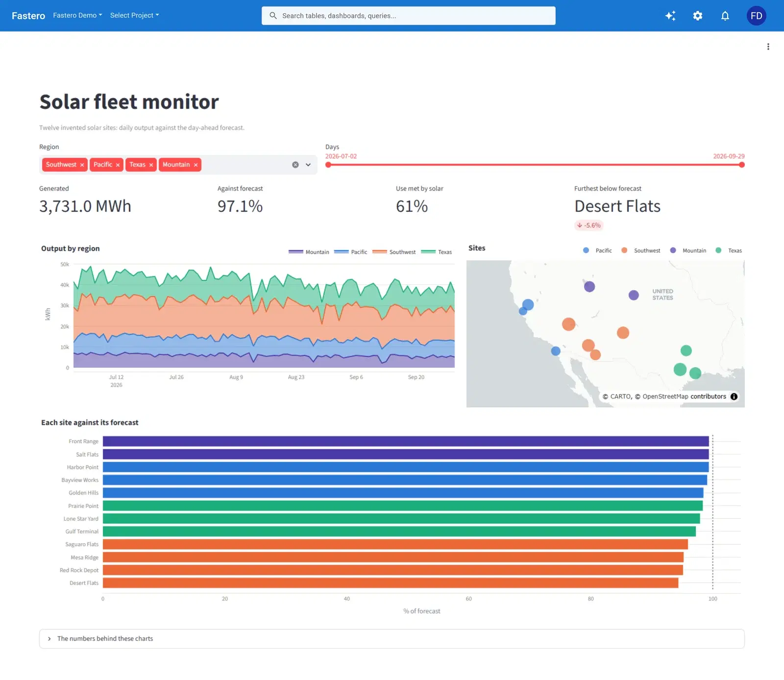784x680 pixels.
Task: Open the AI assistant sparkle icon
Action: pyautogui.click(x=670, y=16)
